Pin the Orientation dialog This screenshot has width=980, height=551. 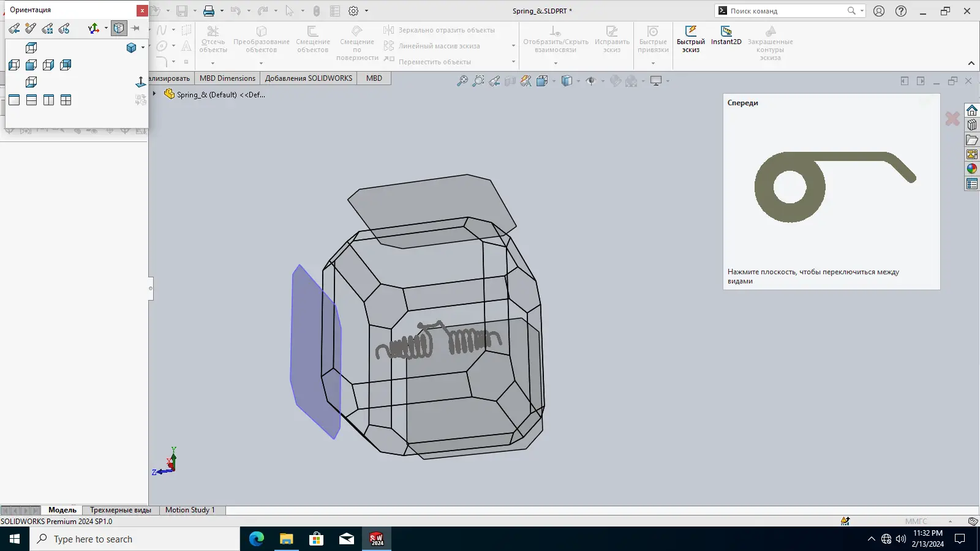(x=136, y=29)
